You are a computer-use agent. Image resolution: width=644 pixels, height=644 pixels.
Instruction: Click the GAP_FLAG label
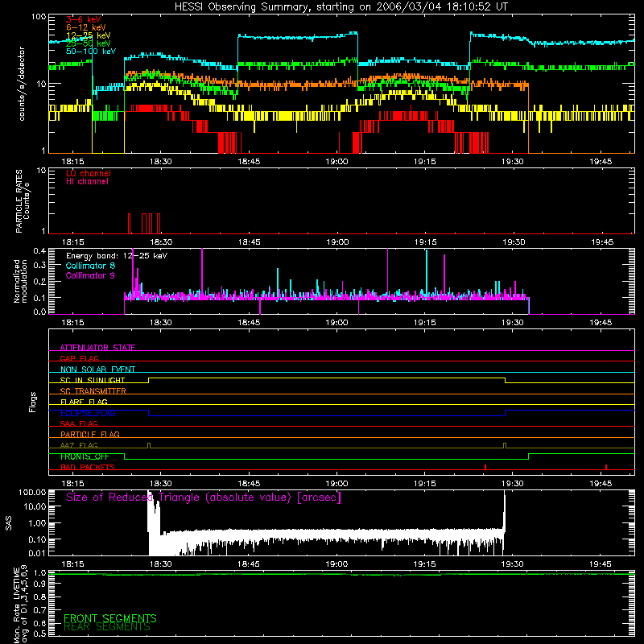79,358
